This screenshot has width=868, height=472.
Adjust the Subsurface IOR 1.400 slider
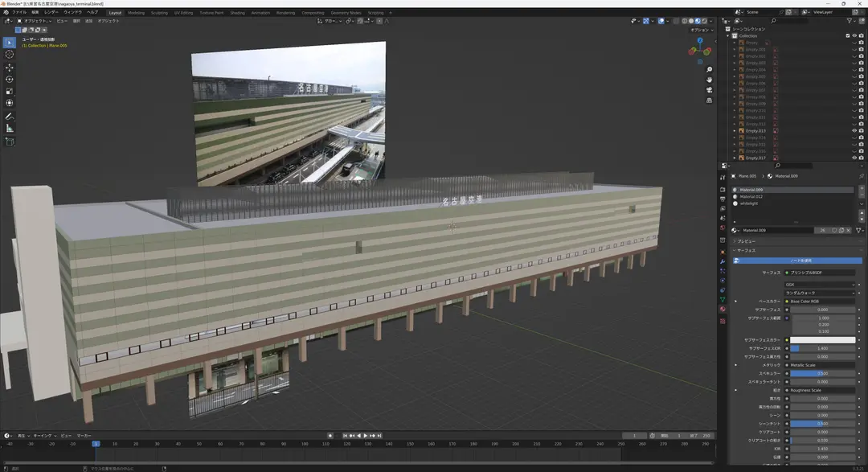click(823, 348)
